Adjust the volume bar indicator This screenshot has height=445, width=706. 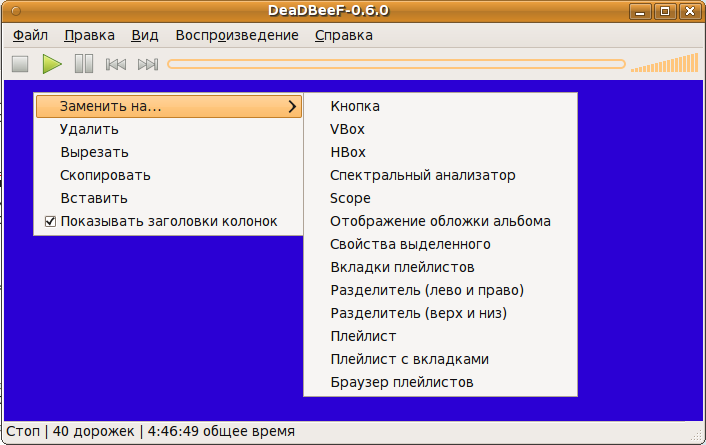tap(665, 63)
